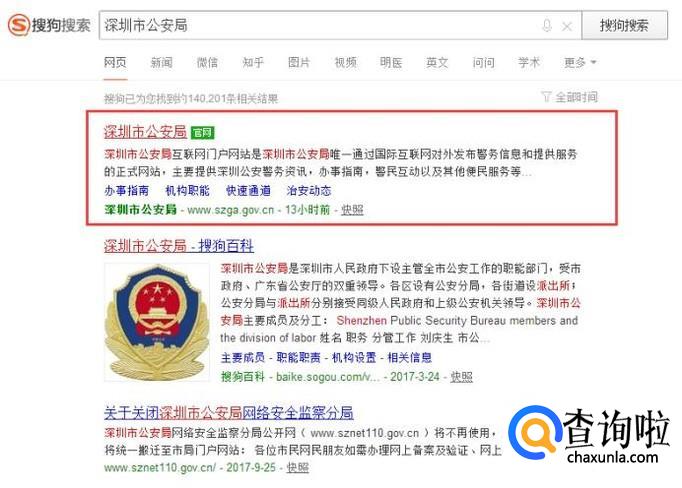
Task: Open the 知乎 tab
Action: pos(253,63)
